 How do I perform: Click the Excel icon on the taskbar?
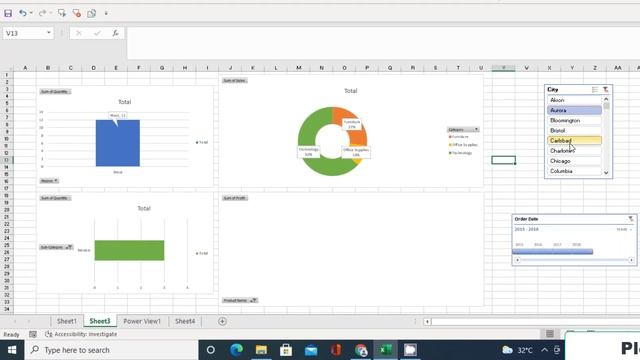[386, 350]
